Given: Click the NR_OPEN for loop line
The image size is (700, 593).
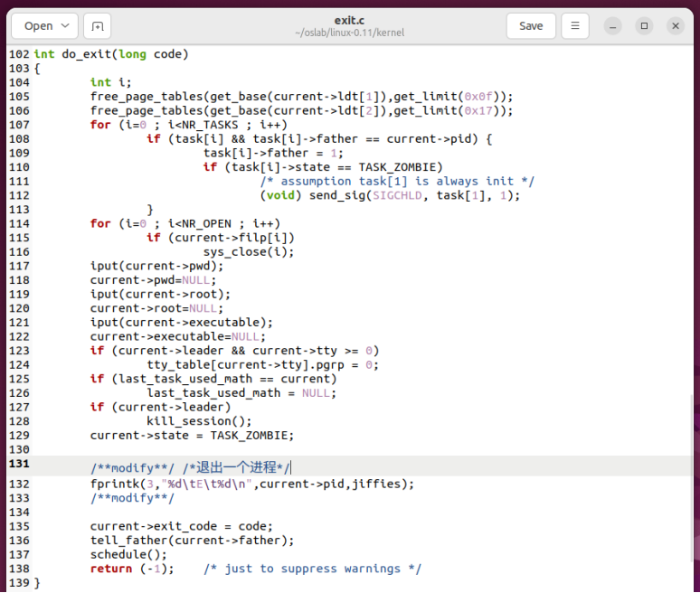Looking at the screenshot, I should pos(184,224).
